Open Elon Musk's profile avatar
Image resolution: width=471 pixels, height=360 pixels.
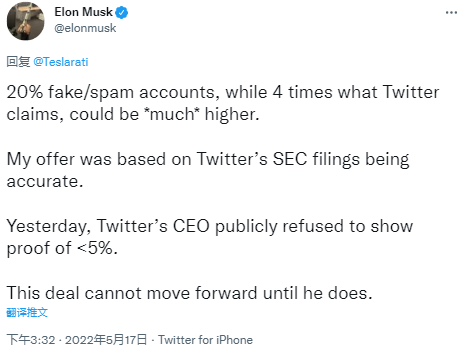[x=26, y=21]
